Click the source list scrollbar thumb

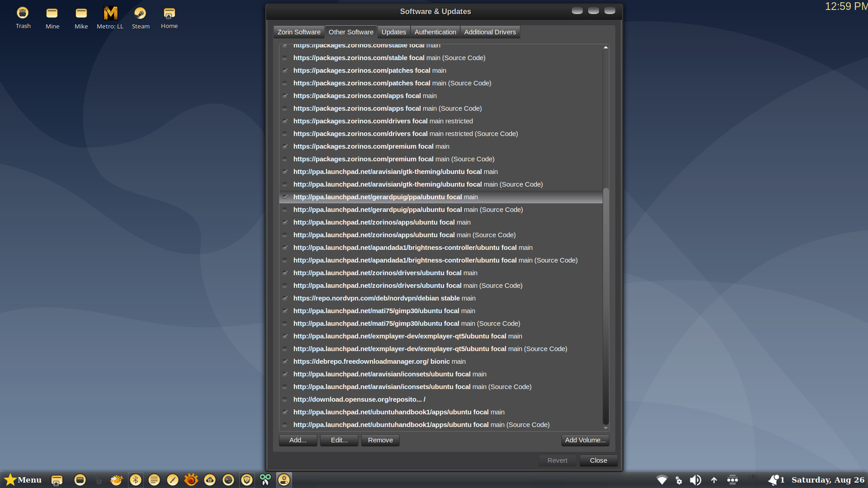pos(606,306)
